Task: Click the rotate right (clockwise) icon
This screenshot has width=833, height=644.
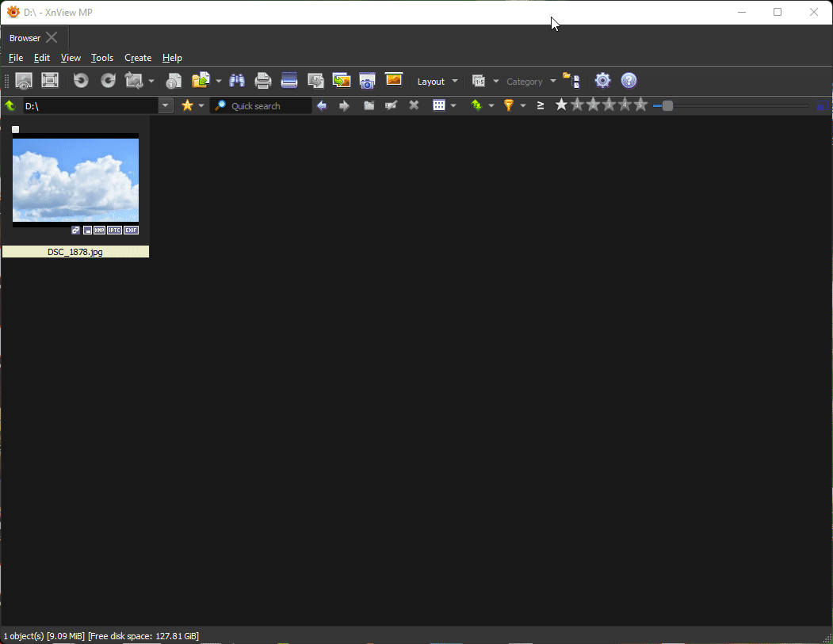Action: [x=108, y=81]
